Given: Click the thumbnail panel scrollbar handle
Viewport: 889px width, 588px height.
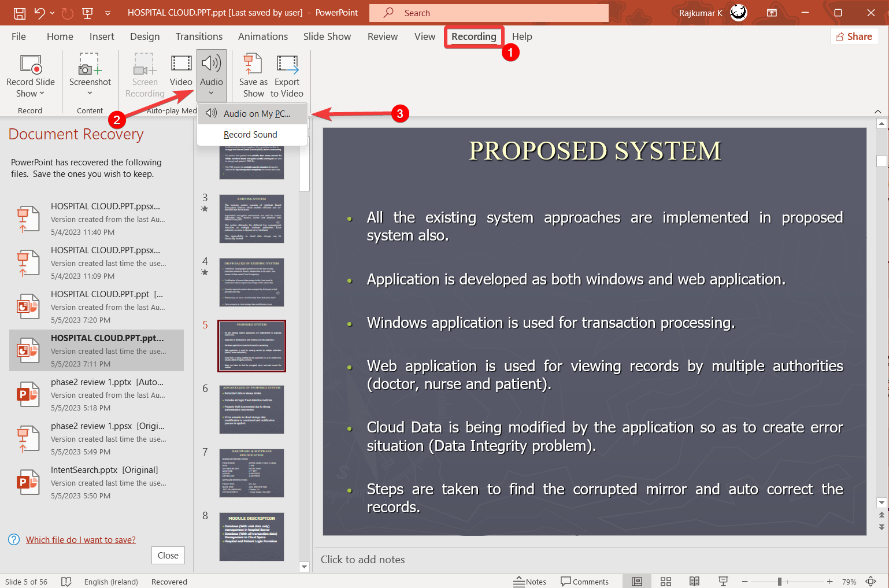Looking at the screenshot, I should point(304,164).
